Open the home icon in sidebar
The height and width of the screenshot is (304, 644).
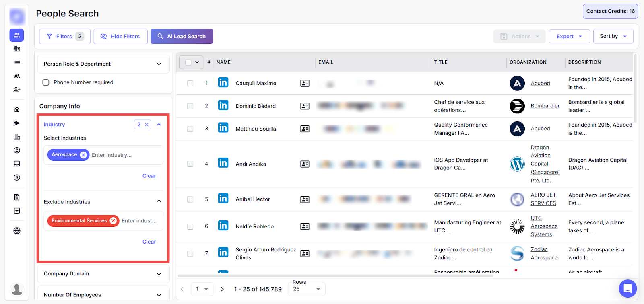click(17, 109)
